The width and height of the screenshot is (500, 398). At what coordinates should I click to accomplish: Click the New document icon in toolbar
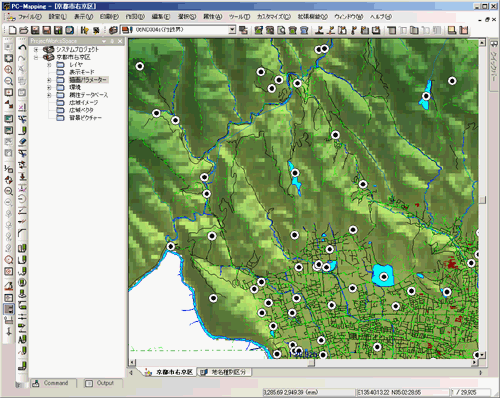click(x=12, y=30)
